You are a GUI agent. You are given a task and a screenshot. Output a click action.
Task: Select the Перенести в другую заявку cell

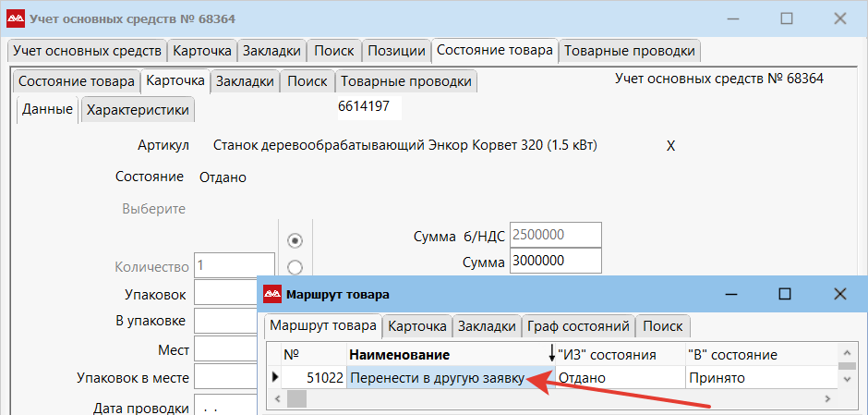(434, 378)
